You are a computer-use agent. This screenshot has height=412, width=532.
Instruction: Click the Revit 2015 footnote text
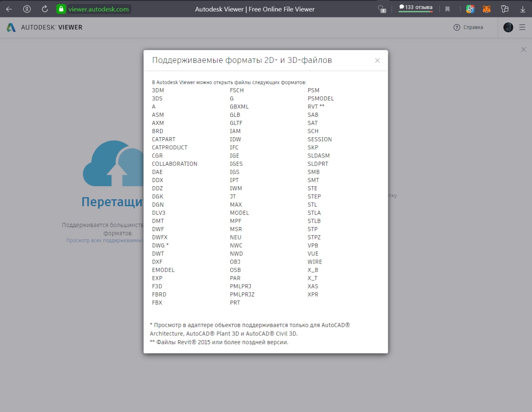pos(219,342)
